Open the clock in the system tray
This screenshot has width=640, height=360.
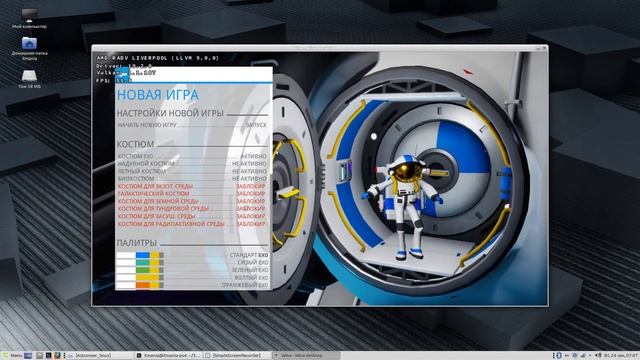click(621, 356)
